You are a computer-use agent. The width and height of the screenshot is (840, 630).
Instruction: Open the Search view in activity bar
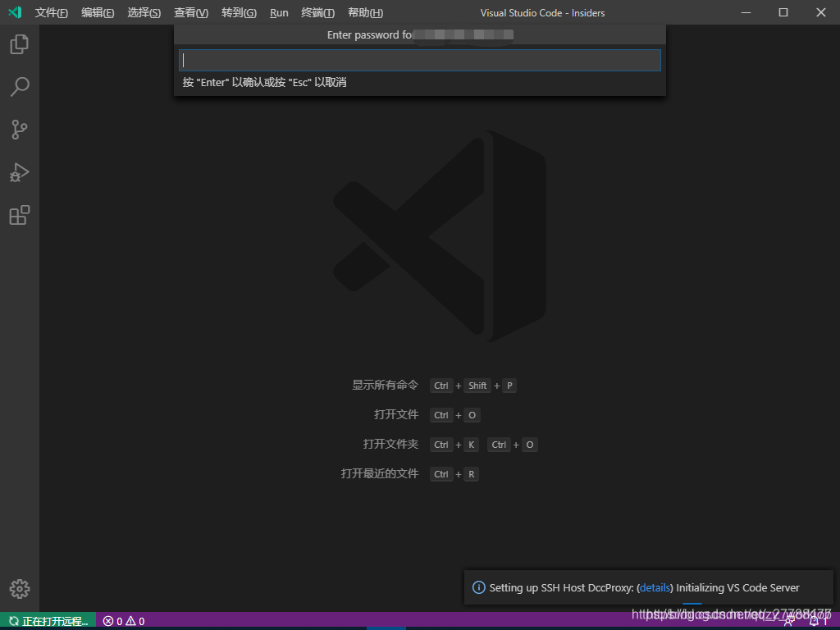[x=20, y=86]
